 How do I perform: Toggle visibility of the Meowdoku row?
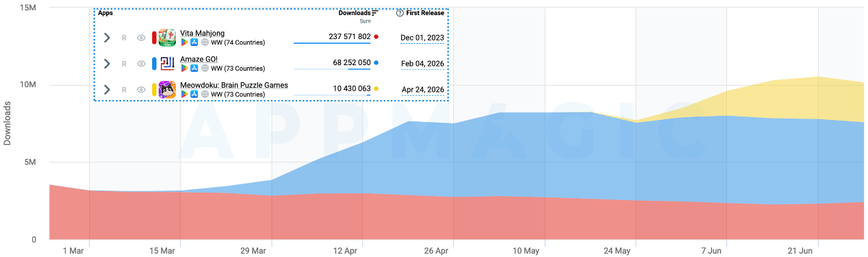[141, 90]
